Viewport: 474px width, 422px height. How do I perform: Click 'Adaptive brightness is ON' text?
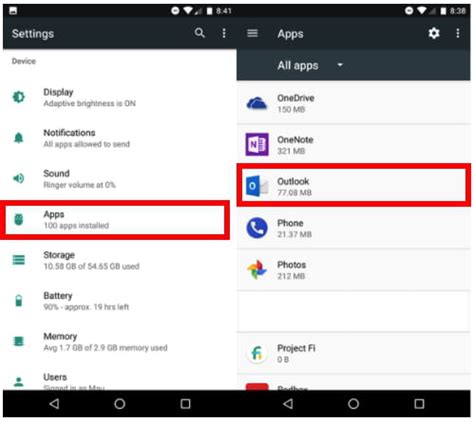coord(89,103)
